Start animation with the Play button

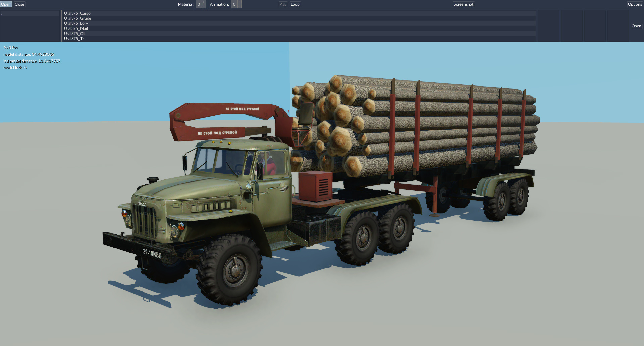click(x=283, y=4)
